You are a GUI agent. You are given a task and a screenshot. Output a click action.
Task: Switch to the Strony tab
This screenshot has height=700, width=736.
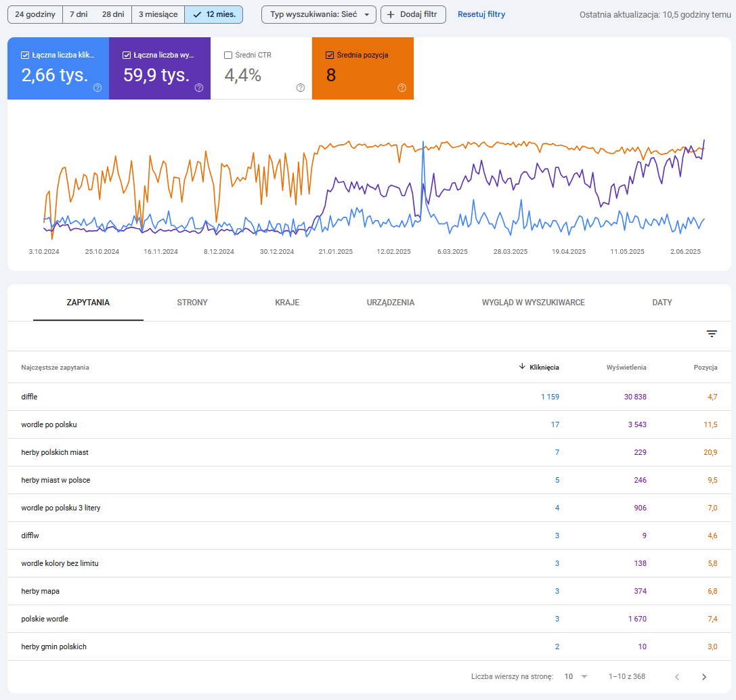point(192,303)
